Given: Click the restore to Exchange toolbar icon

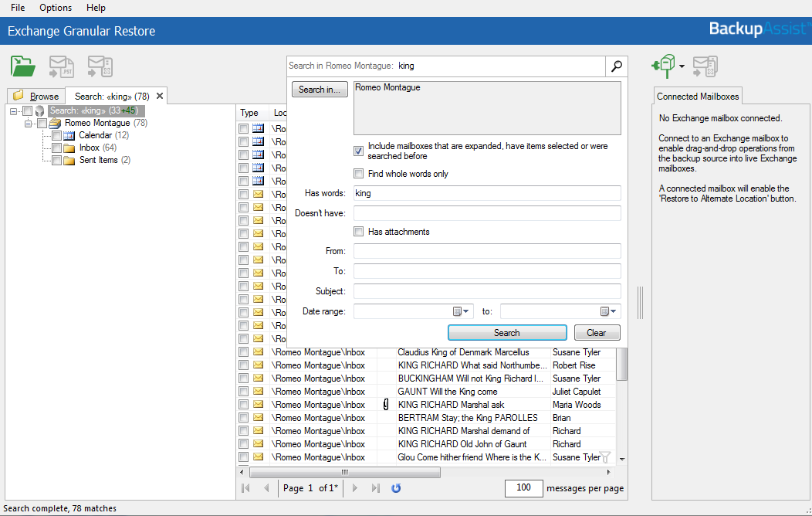Looking at the screenshot, I should coord(100,67).
